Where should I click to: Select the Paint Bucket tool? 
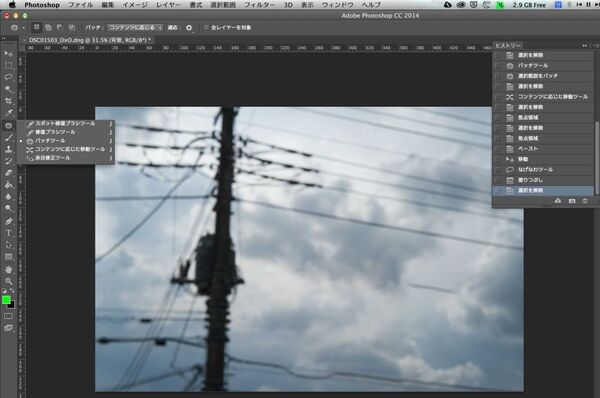coord(8,185)
